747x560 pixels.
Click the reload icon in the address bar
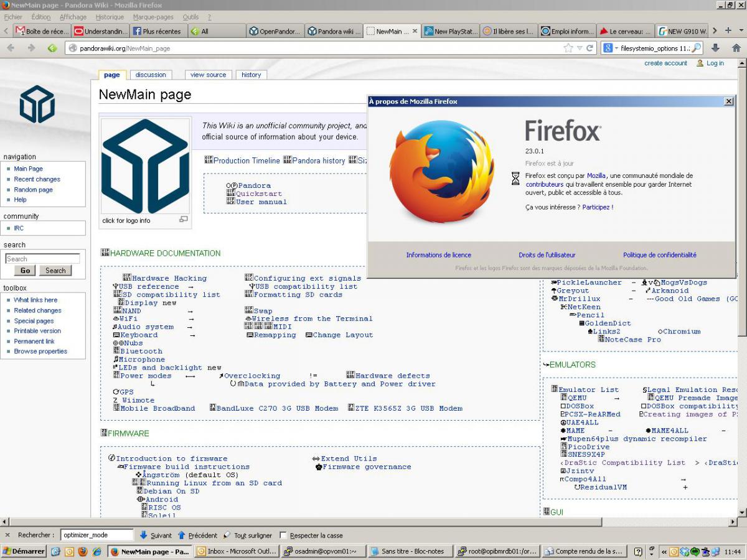(590, 48)
